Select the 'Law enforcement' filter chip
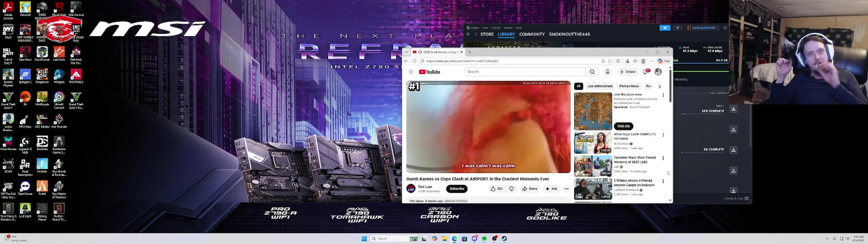This screenshot has width=868, height=244. [600, 86]
